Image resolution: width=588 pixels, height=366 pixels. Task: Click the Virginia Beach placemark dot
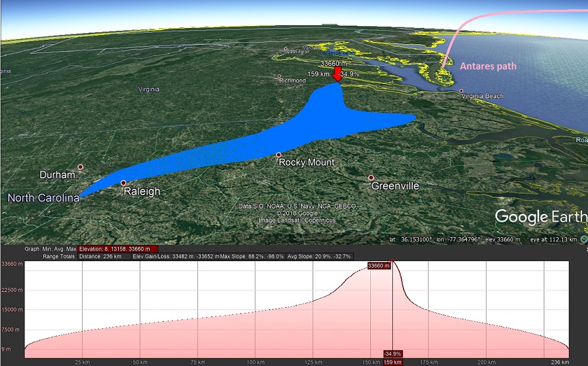[461, 91]
